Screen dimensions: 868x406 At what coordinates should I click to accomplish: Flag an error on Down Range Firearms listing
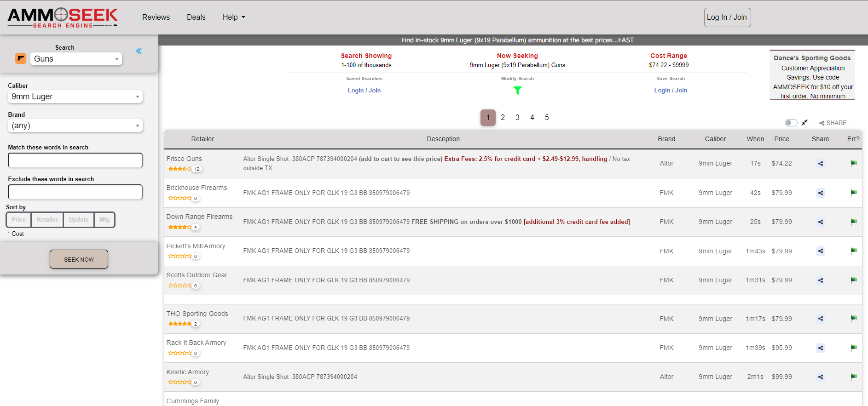pos(854,222)
